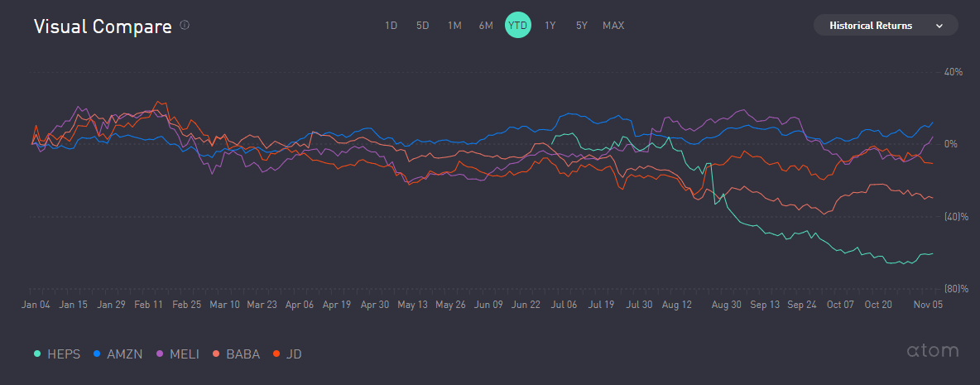980x385 pixels.
Task: Click the Oct 07 date label
Action: point(840,305)
